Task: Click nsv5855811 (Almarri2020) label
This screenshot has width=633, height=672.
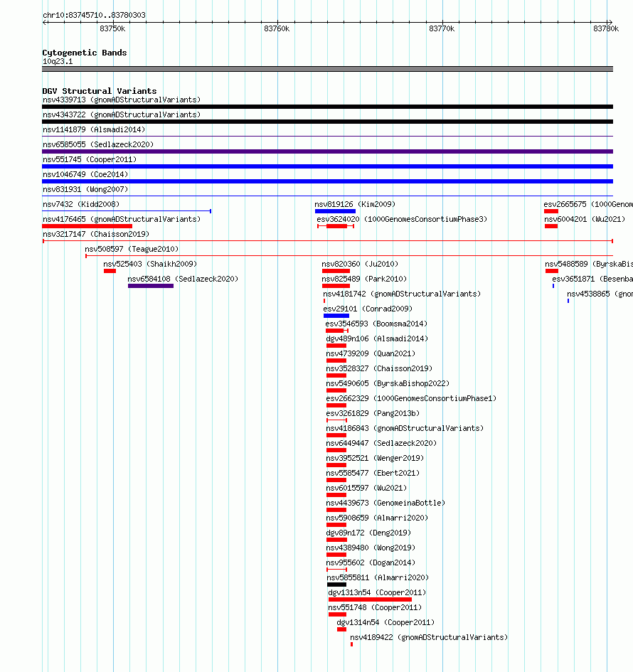Action: tap(378, 577)
